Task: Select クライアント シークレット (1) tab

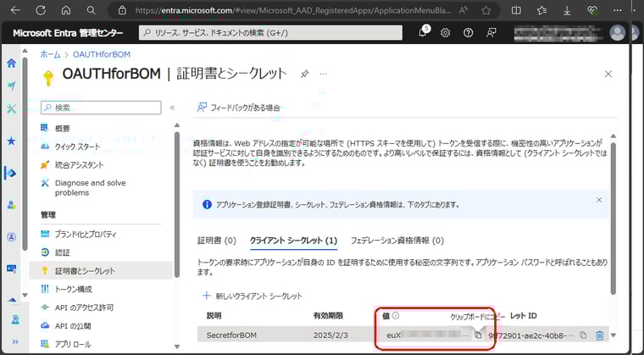Action: [294, 241]
